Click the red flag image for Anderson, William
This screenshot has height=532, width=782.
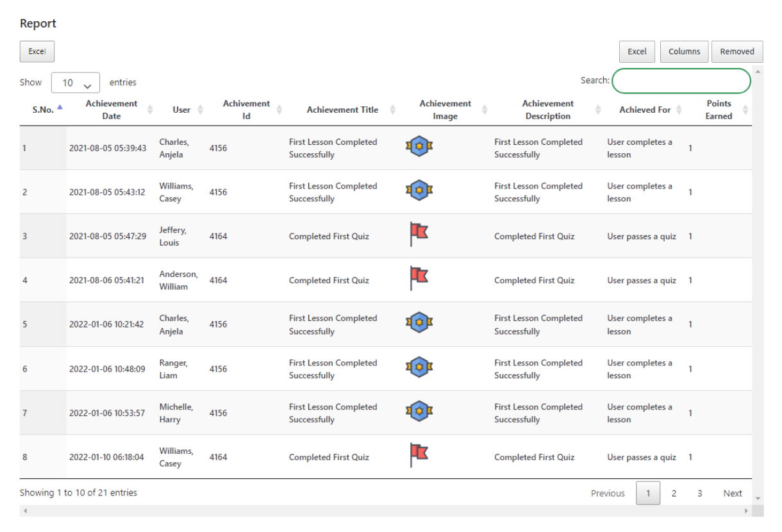(x=419, y=279)
